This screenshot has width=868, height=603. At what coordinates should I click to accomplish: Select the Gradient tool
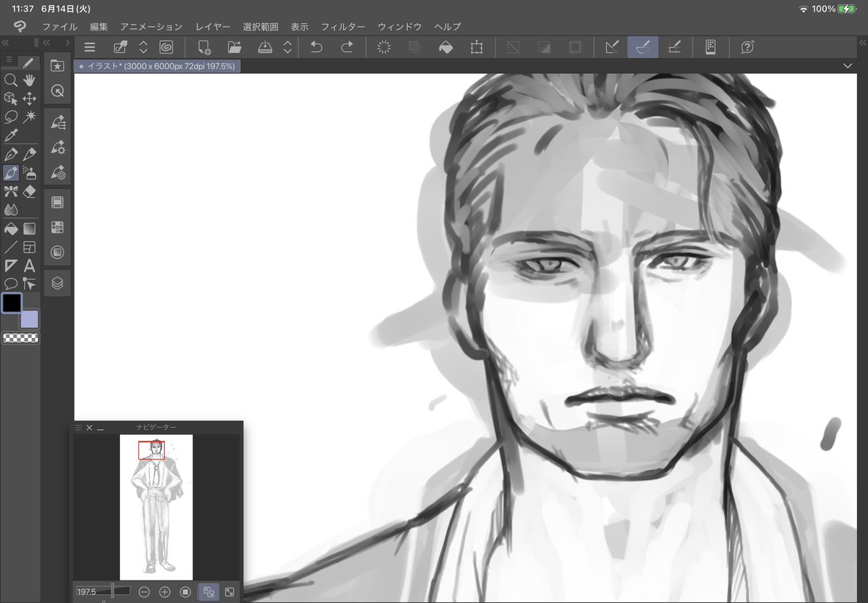(x=30, y=229)
